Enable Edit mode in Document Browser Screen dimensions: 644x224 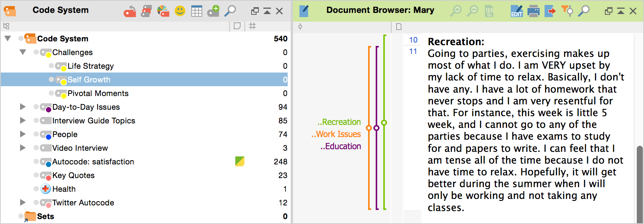(x=516, y=11)
